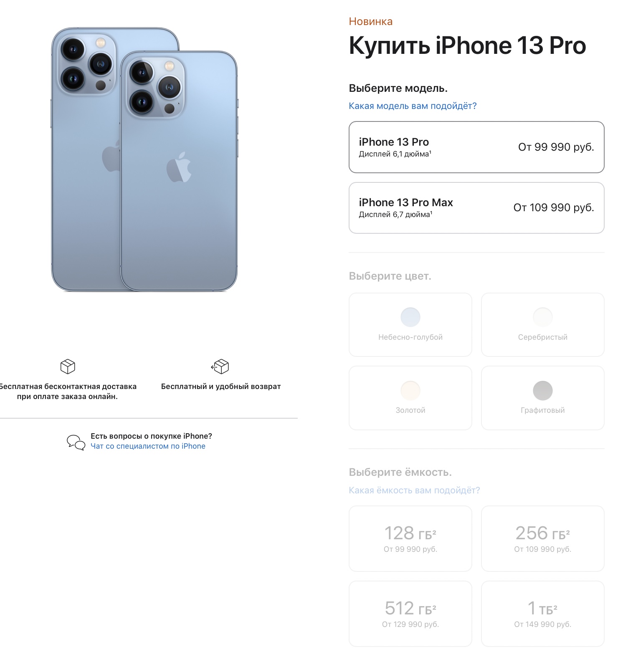Select 512 ГБ storage capacity
The image size is (618, 672).
click(x=410, y=614)
